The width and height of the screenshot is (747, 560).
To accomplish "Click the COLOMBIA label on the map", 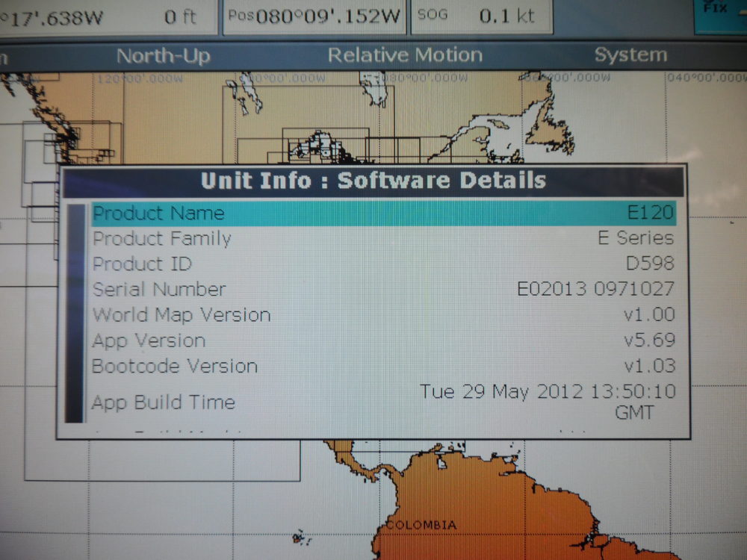I will click(x=421, y=526).
